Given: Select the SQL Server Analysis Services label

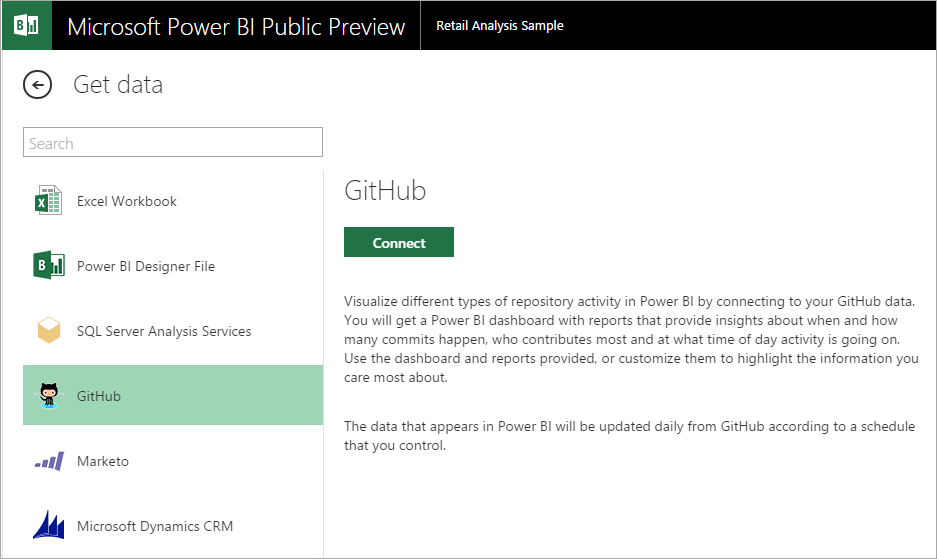Looking at the screenshot, I should point(164,331).
